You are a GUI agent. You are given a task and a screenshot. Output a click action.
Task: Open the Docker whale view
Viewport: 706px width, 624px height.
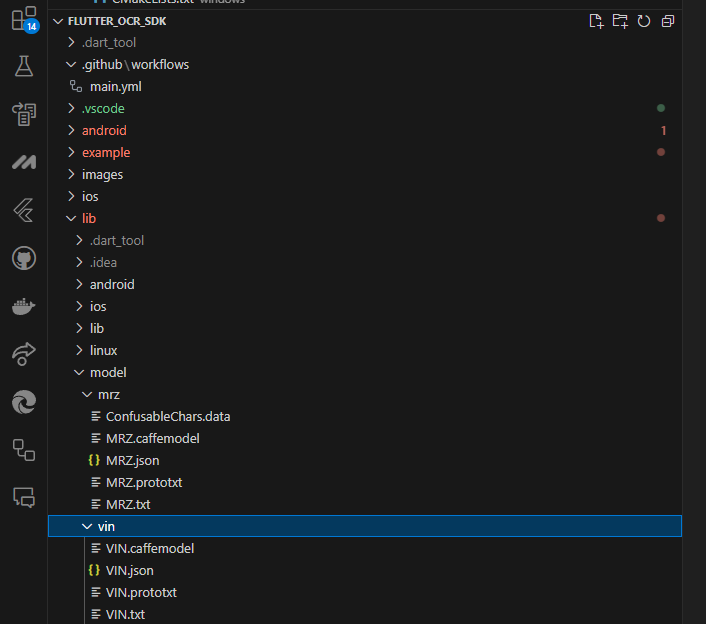(23, 306)
